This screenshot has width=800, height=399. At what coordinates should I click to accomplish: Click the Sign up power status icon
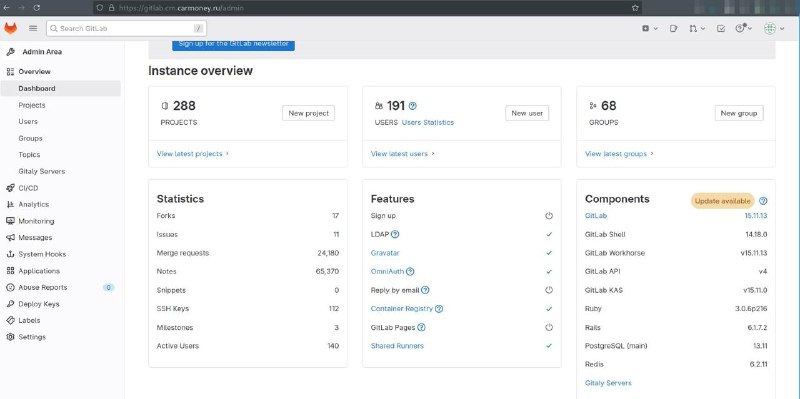pyautogui.click(x=549, y=216)
